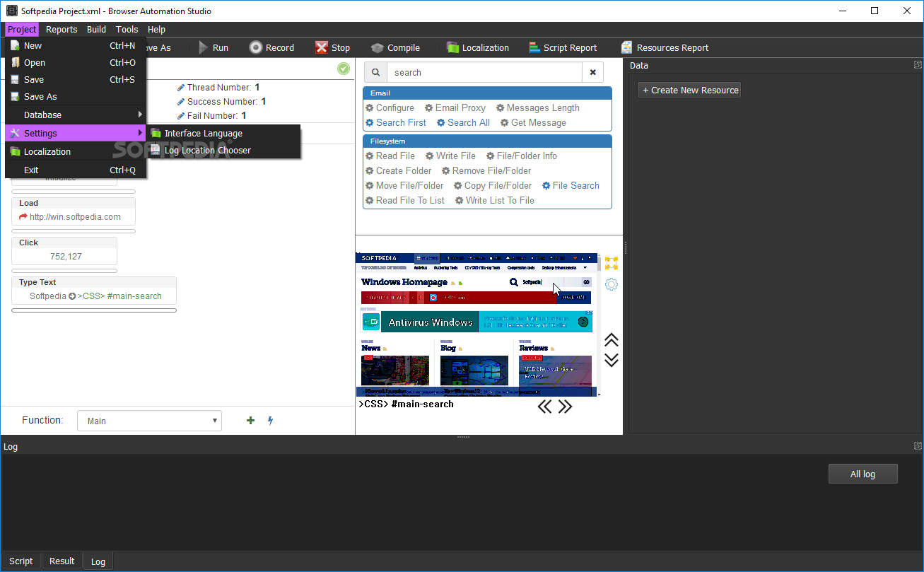Click the Record toolbar icon
This screenshot has width=924, height=572.
tap(256, 48)
